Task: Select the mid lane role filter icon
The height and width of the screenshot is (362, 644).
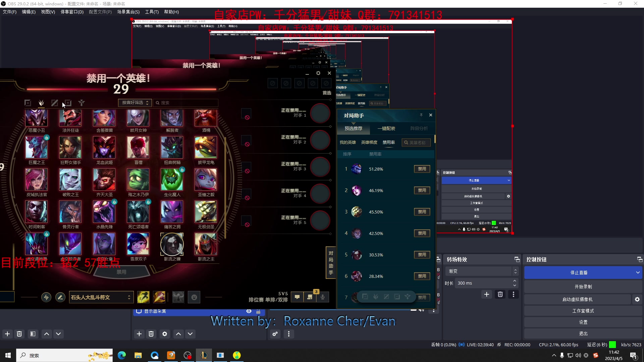Action: point(55,103)
